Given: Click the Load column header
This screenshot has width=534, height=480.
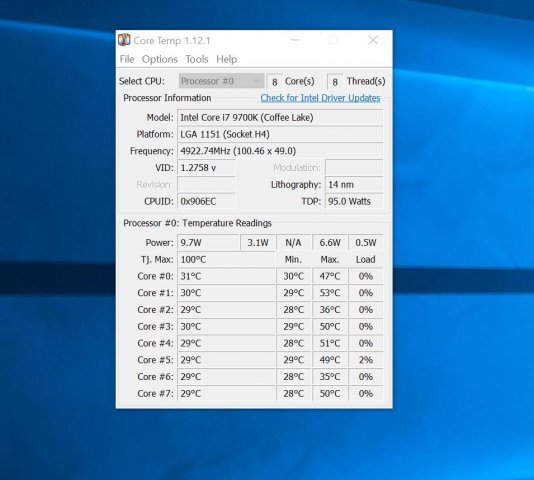Looking at the screenshot, I should 366,260.
